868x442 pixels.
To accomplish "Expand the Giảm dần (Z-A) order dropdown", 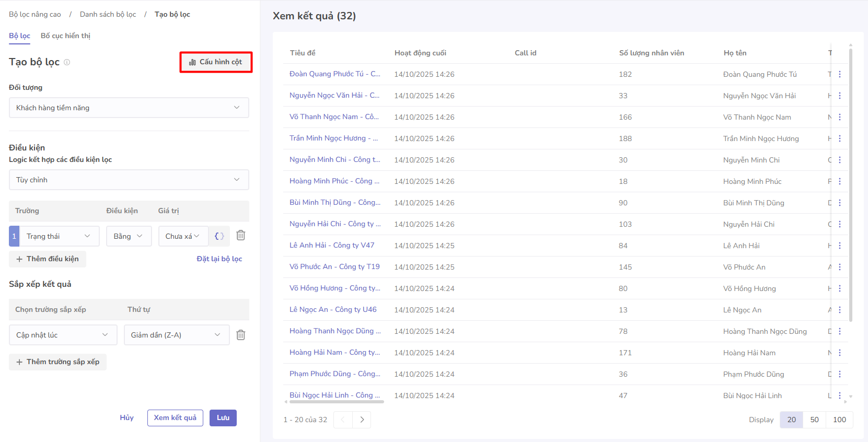I will tap(176, 335).
